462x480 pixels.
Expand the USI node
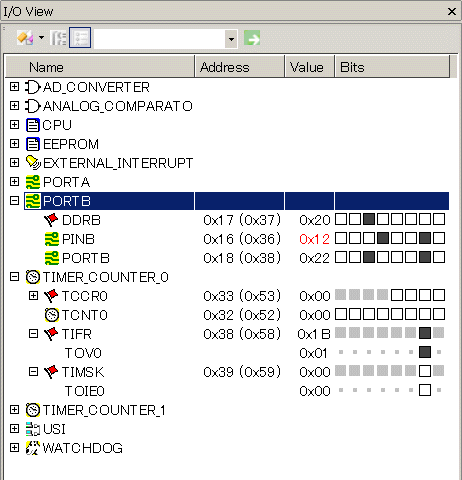(14, 429)
